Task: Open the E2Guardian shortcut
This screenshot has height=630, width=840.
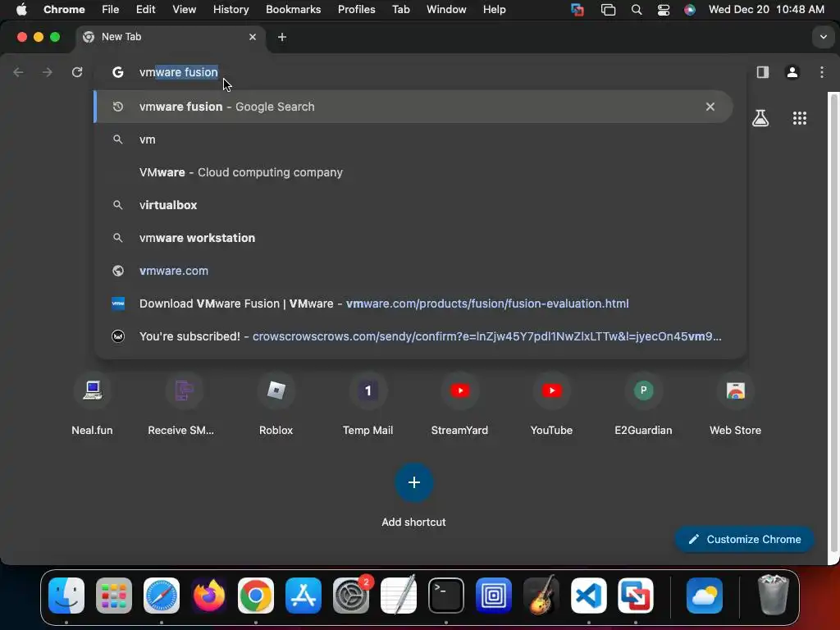Action: (643, 404)
